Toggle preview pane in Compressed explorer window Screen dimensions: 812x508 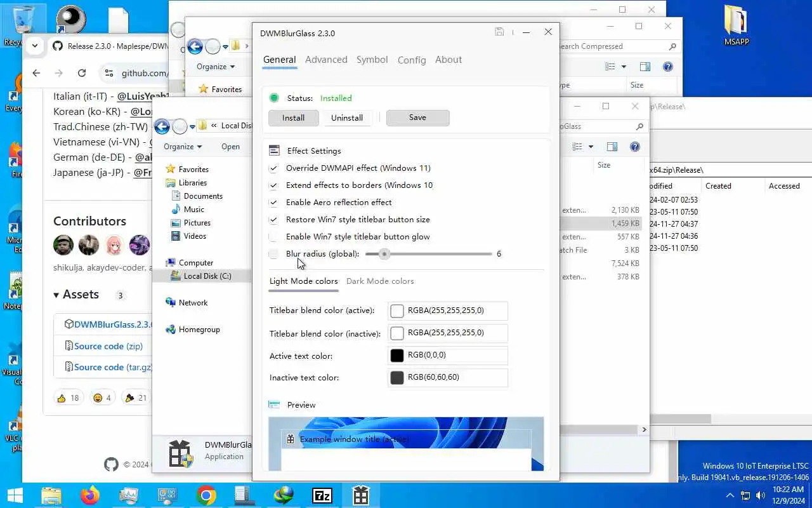point(645,67)
